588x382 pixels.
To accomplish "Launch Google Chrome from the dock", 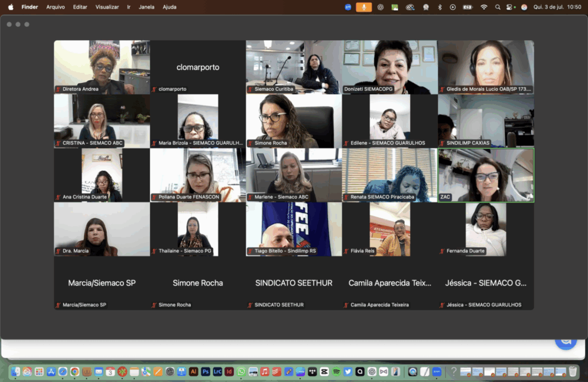I will point(75,372).
